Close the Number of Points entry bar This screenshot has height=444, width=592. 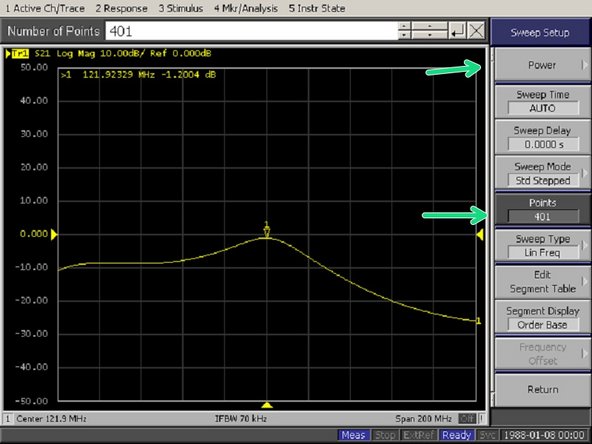point(476,31)
